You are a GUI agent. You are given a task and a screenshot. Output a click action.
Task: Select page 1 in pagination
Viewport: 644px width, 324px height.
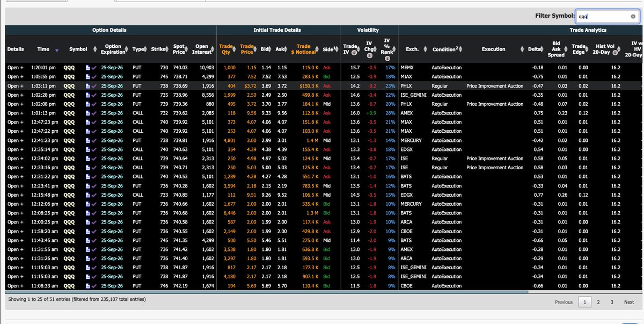click(x=585, y=302)
